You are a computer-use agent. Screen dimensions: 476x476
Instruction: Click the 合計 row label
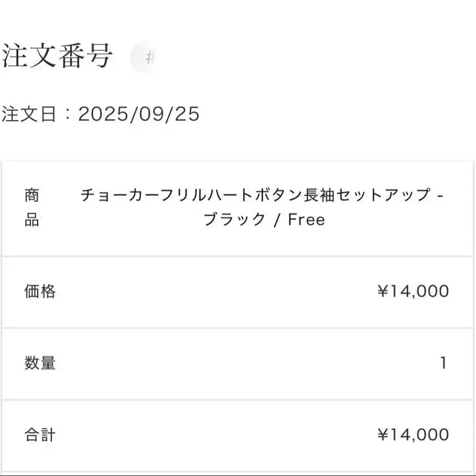point(40,435)
